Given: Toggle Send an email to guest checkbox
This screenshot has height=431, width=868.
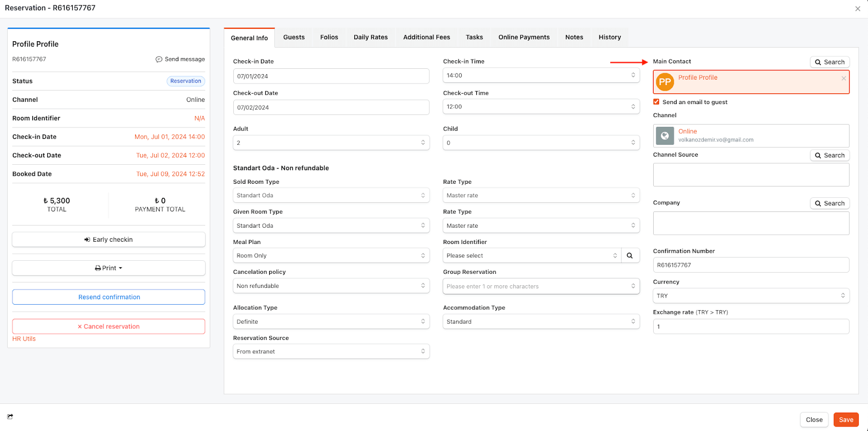Looking at the screenshot, I should tap(656, 102).
